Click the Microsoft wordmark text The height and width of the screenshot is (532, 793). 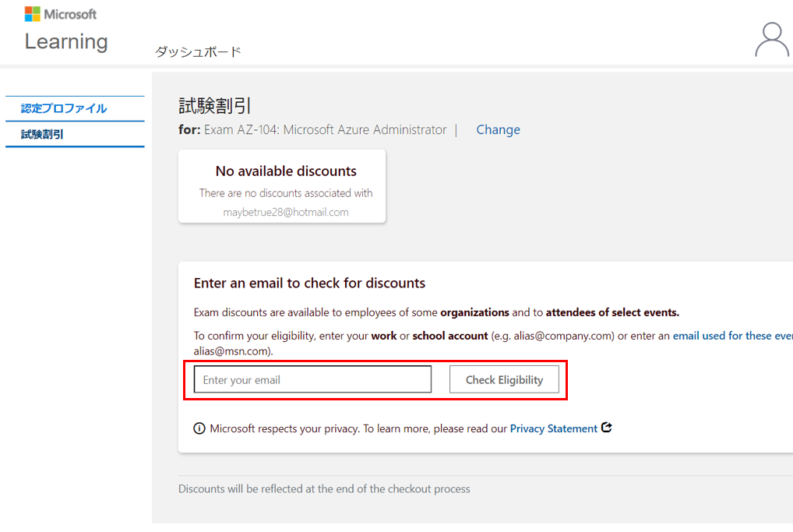click(70, 14)
